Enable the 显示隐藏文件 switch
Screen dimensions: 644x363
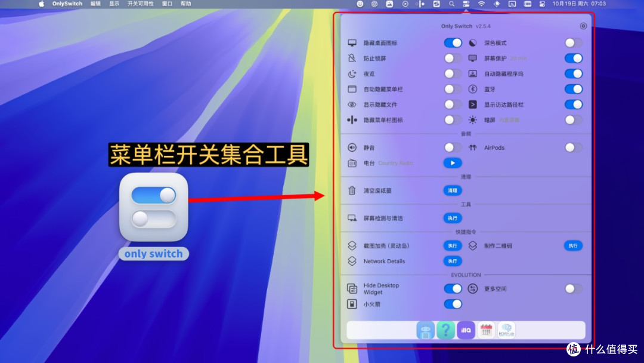point(453,104)
